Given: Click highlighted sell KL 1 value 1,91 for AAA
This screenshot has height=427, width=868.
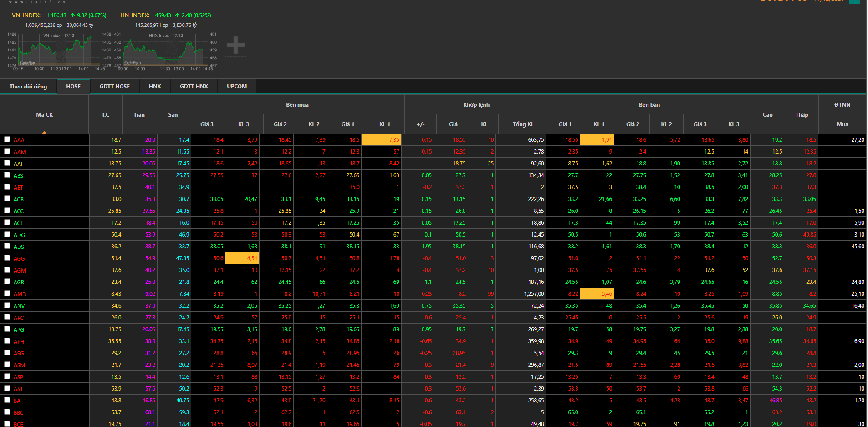Looking at the screenshot, I should 597,139.
